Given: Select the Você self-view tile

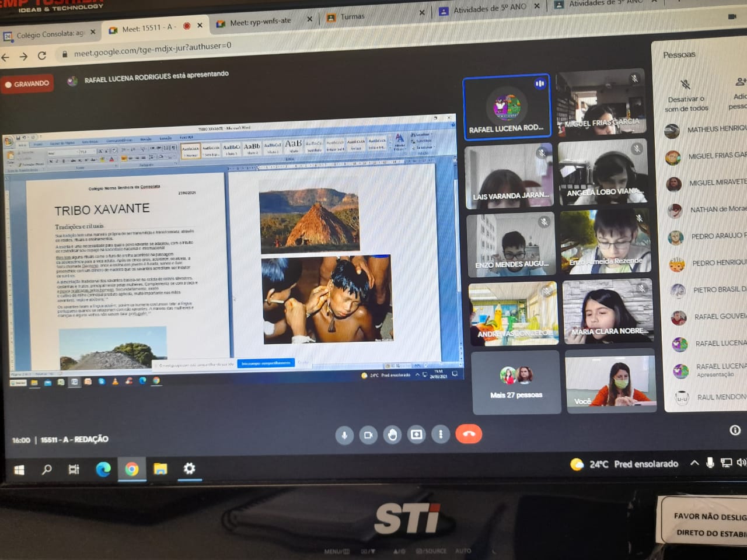Looking at the screenshot, I should point(610,381).
